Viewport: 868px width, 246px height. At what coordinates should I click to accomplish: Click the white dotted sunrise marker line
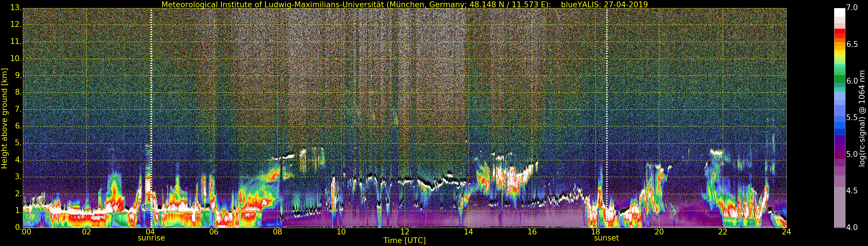click(x=151, y=118)
